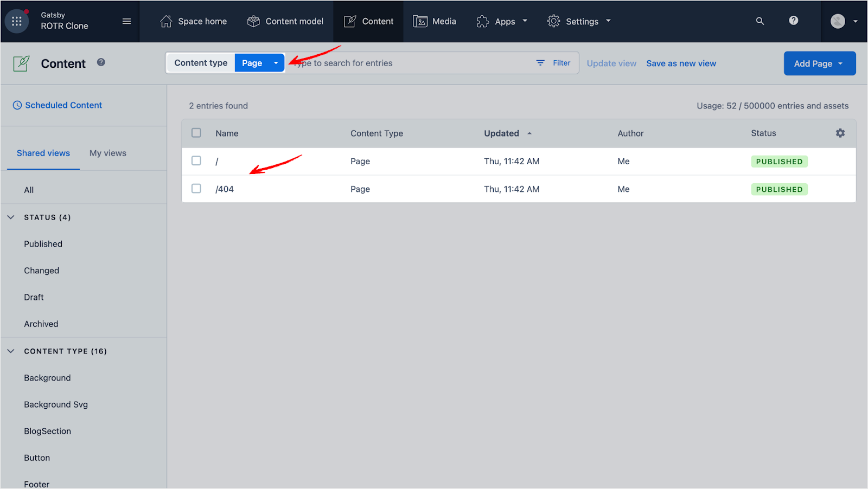Check the box for the / entry

196,160
